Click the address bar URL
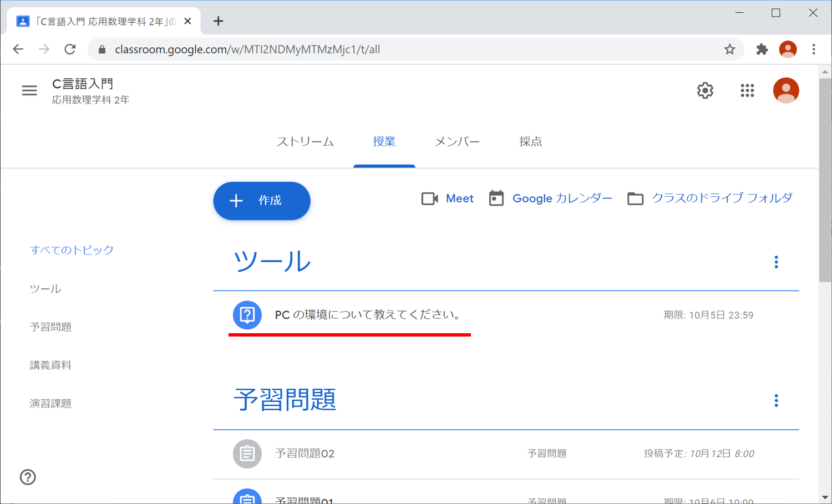The image size is (832, 504). point(247,49)
